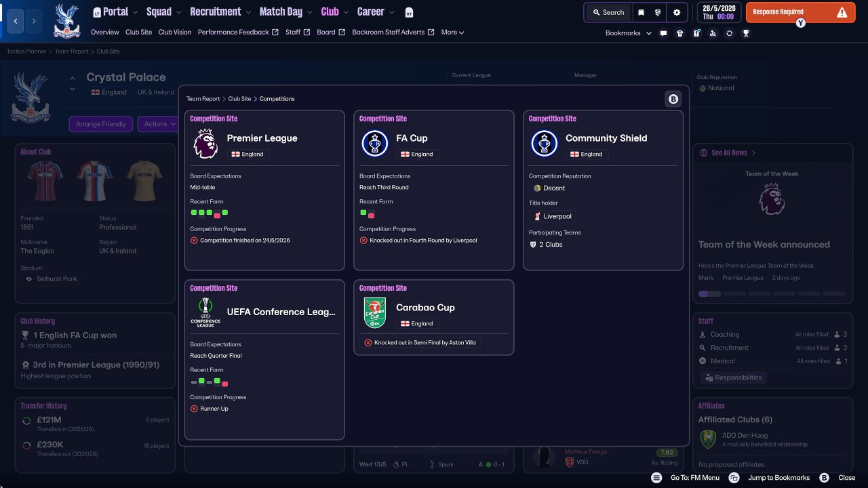Click the B Close icon in the footer
Screen dimensions: 868x488
825,478
